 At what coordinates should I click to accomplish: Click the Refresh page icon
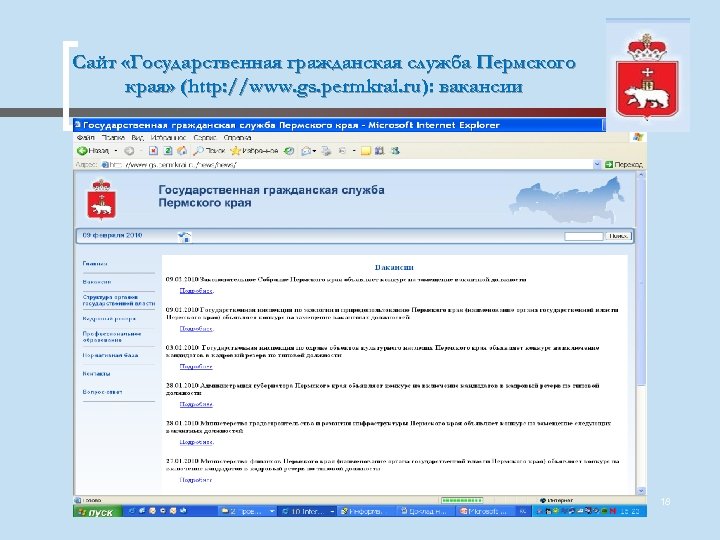point(168,151)
